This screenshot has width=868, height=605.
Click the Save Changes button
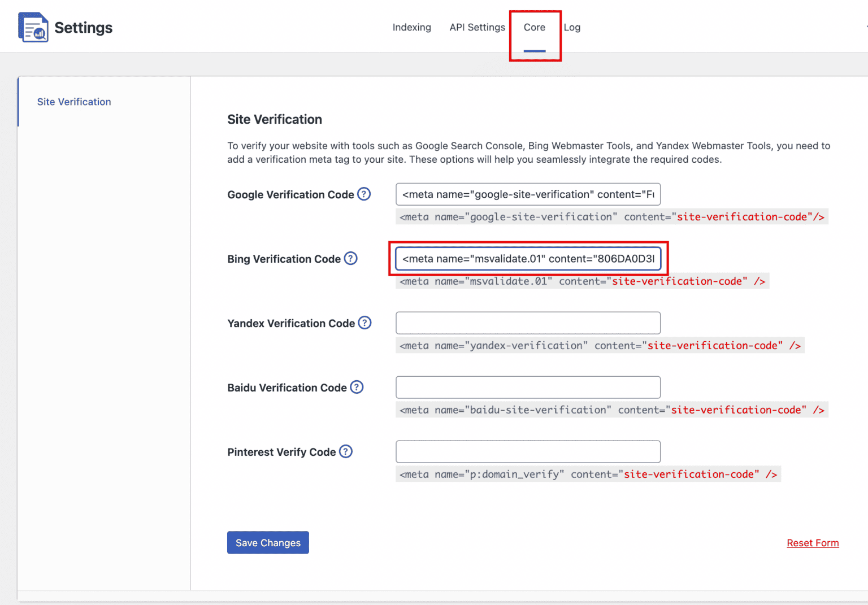[x=268, y=542]
